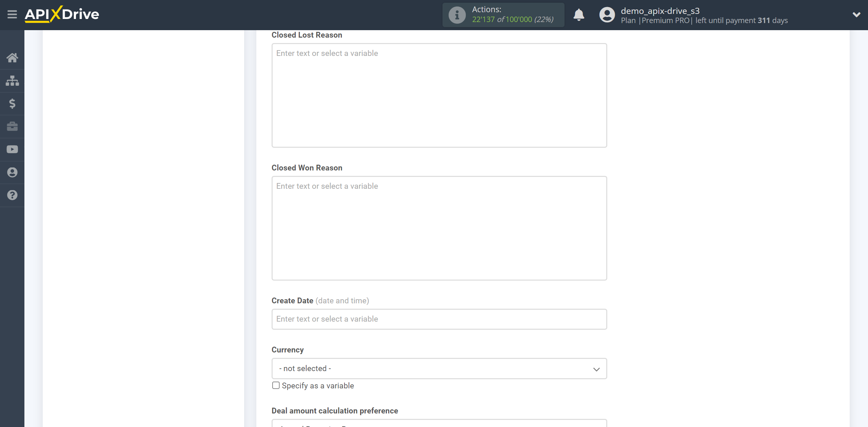Image resolution: width=868 pixels, height=427 pixels.
Task: Open the Currency dropdown
Action: click(x=439, y=368)
